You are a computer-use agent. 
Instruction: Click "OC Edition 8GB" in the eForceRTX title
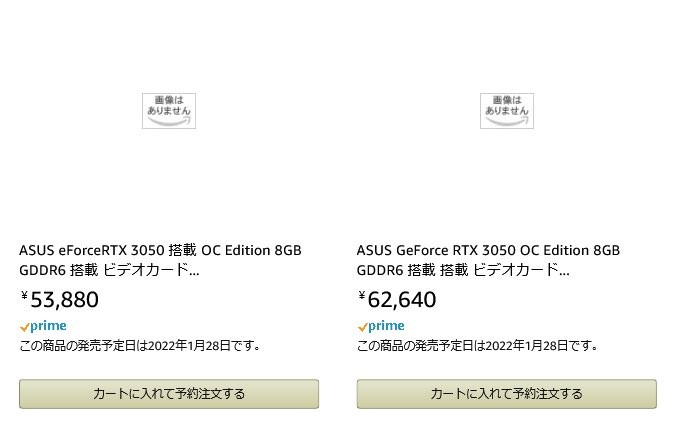(251, 250)
